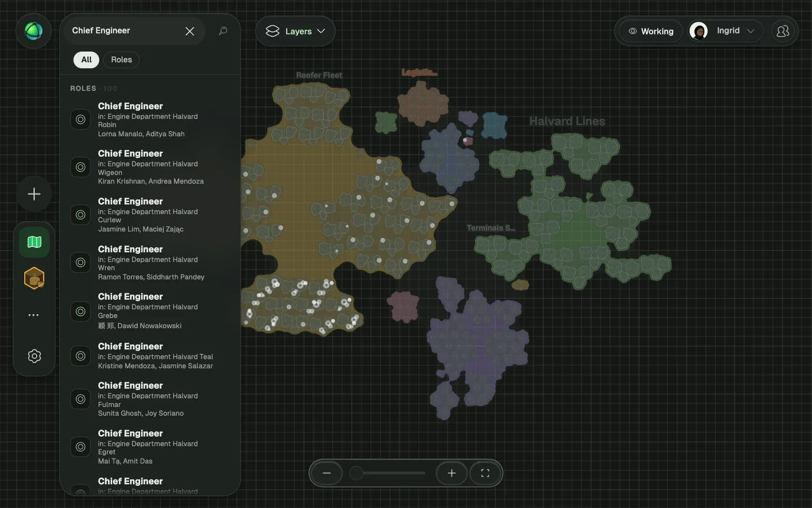
Task: Open Chief Engineer role in Halvard Fulmar
Action: tap(150, 399)
